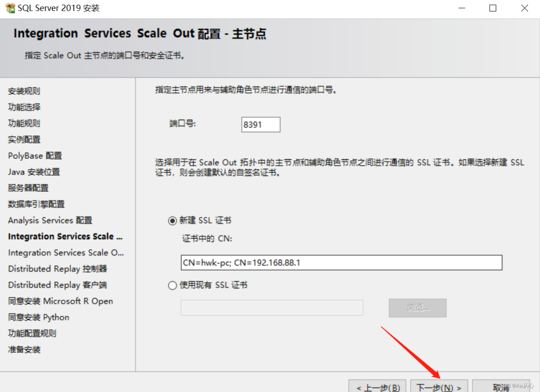Click the 浏览... button
This screenshot has height=392, width=540.
418,308
